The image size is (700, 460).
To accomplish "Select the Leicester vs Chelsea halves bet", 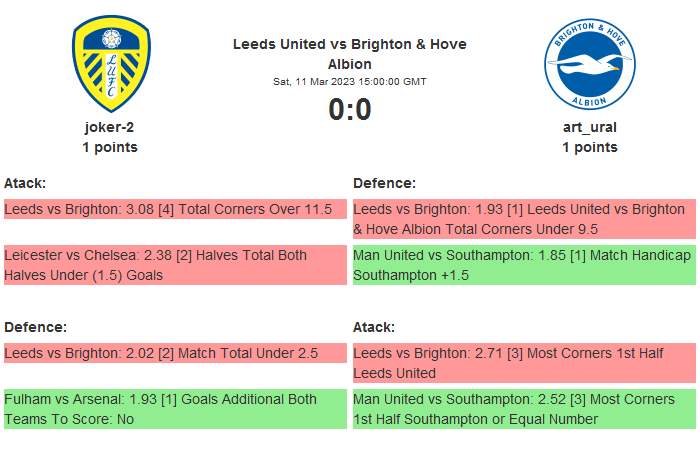I will (x=175, y=265).
